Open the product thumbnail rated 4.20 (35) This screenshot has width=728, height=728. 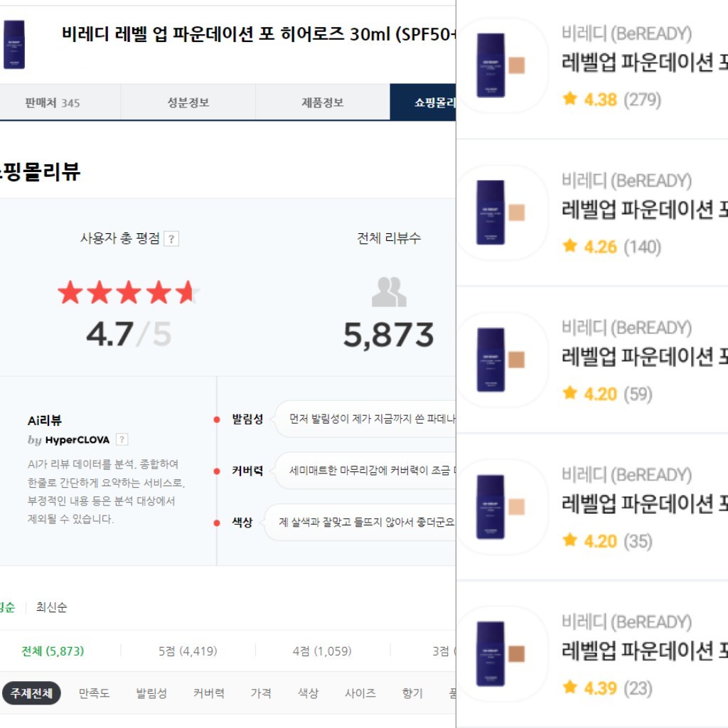pyautogui.click(x=491, y=505)
